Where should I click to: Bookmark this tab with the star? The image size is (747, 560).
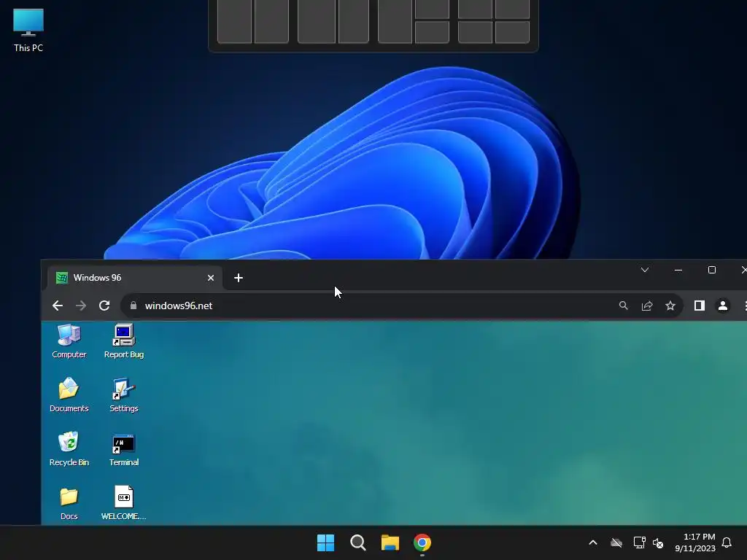click(x=670, y=306)
